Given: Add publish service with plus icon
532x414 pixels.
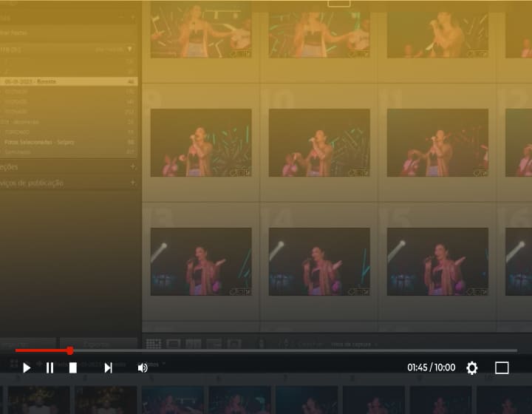Looking at the screenshot, I should click(133, 183).
